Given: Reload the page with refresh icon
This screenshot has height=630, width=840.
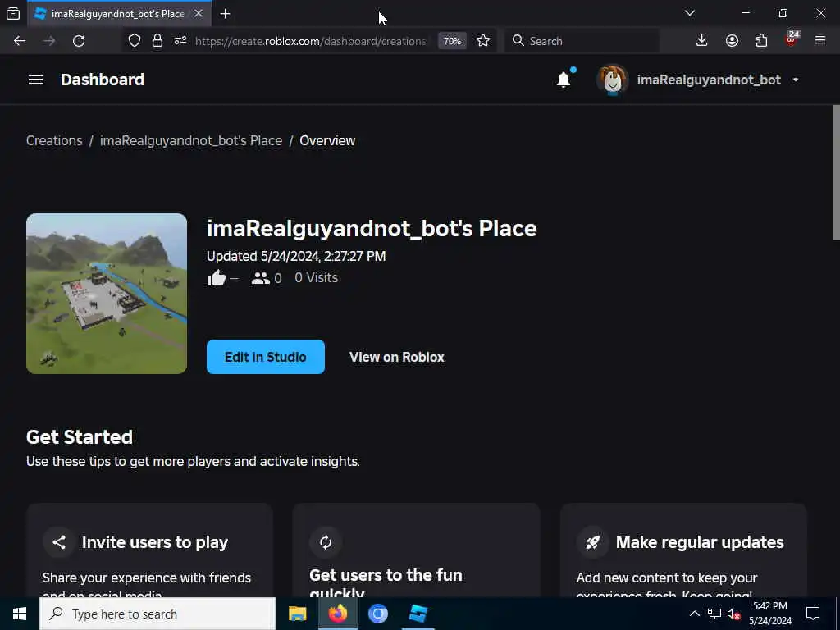Looking at the screenshot, I should click(79, 41).
